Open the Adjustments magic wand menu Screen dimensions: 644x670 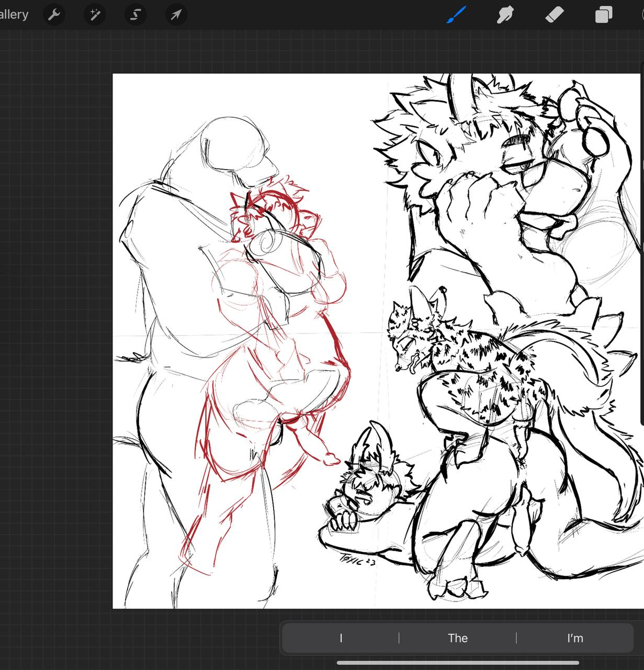[x=95, y=15]
